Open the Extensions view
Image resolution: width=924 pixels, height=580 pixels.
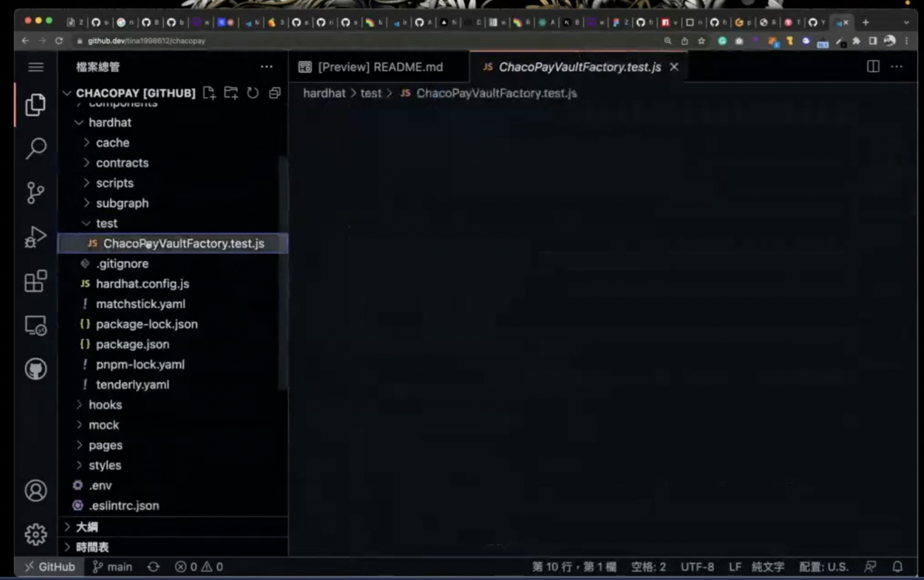(35, 281)
